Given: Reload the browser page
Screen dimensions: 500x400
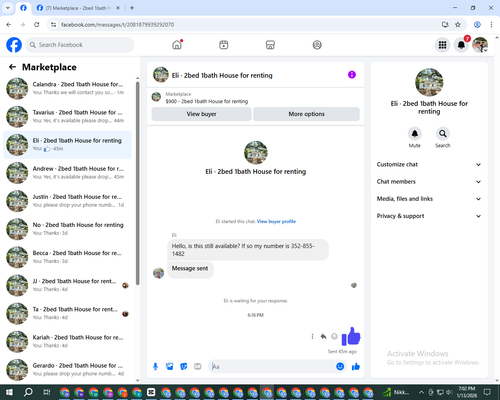Looking at the screenshot, I should tap(37, 25).
